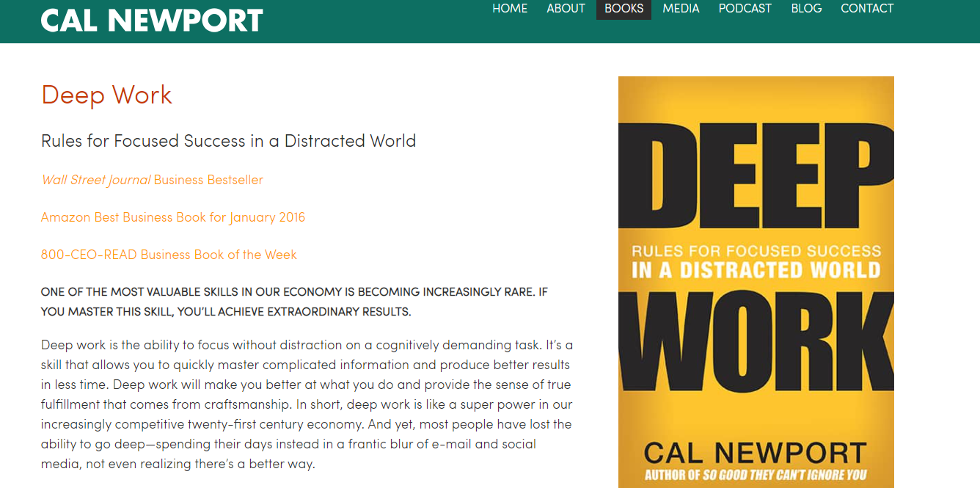Click the green header banner area
Viewport: 980px width, 488px height.
coord(367,21)
